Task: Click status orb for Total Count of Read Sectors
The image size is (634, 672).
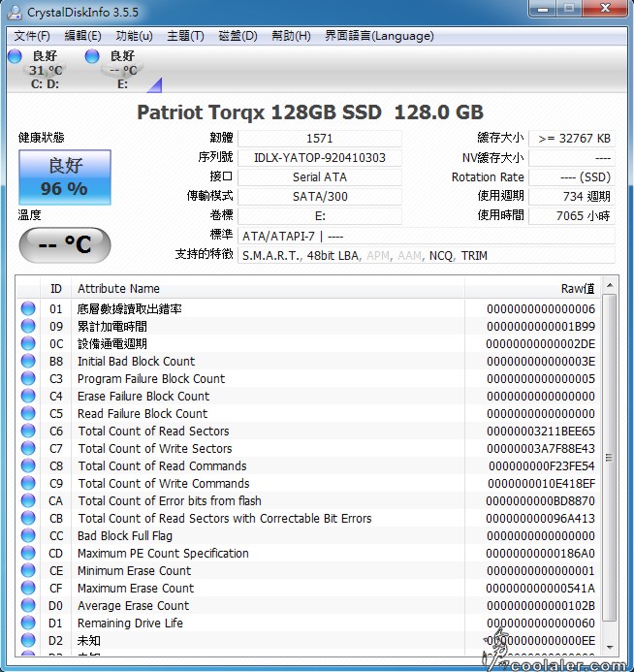Action: pyautogui.click(x=28, y=431)
